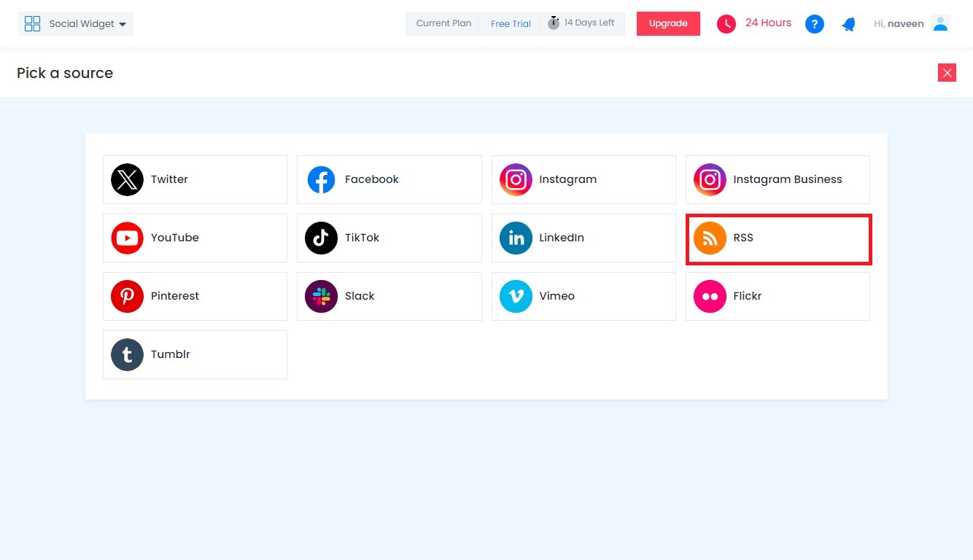Click the Current Plan label
Screen dimensions: 973x560
click(443, 23)
